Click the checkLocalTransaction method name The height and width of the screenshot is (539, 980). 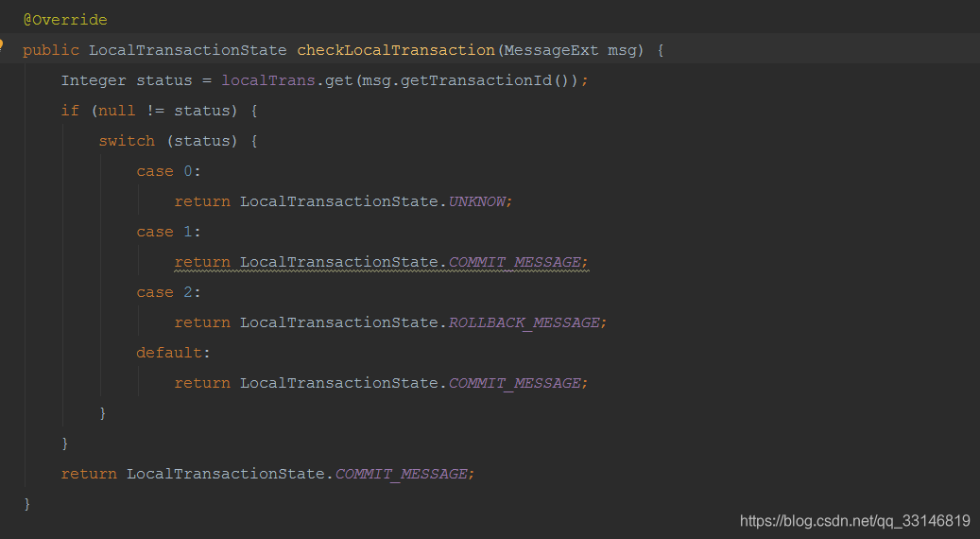[396, 50]
